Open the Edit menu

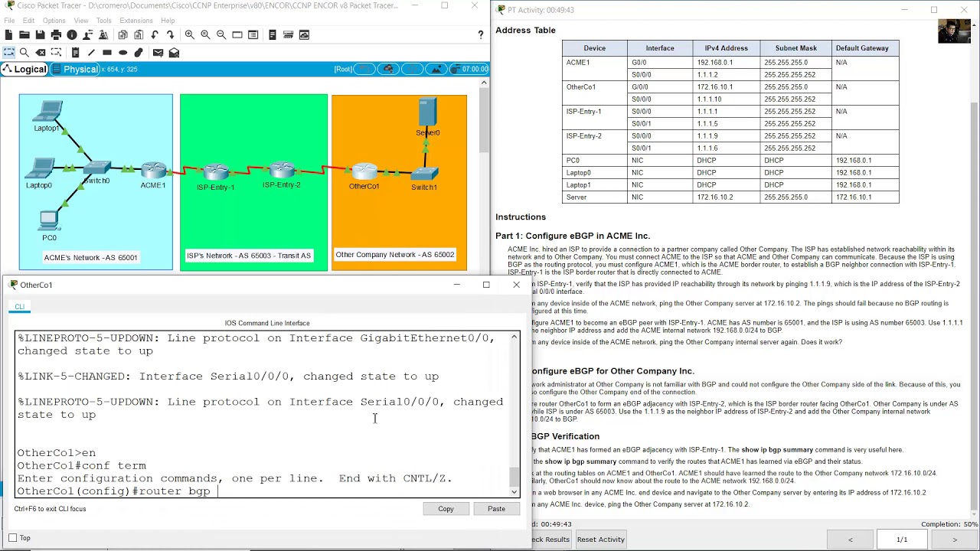tap(28, 21)
